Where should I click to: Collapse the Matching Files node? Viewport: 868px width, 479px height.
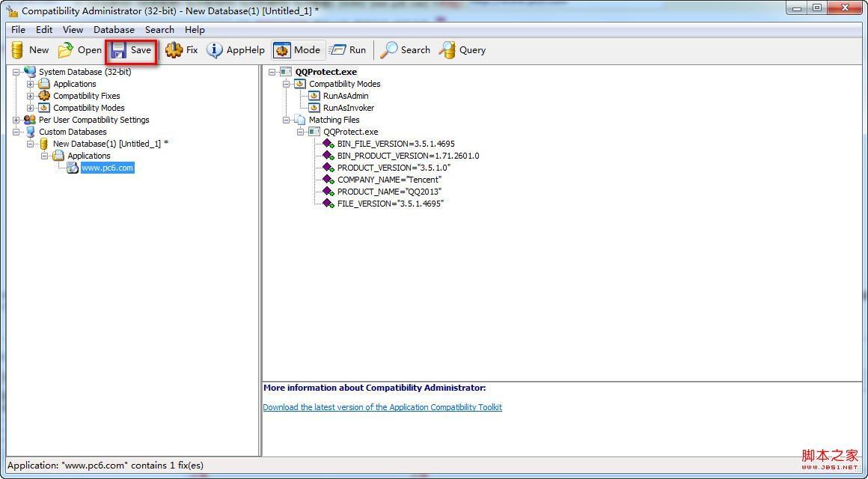(x=286, y=120)
